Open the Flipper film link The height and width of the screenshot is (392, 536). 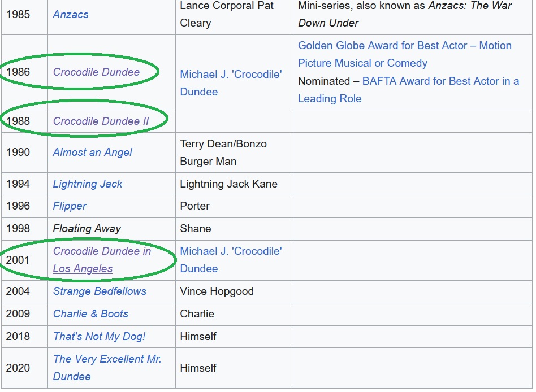pos(70,206)
